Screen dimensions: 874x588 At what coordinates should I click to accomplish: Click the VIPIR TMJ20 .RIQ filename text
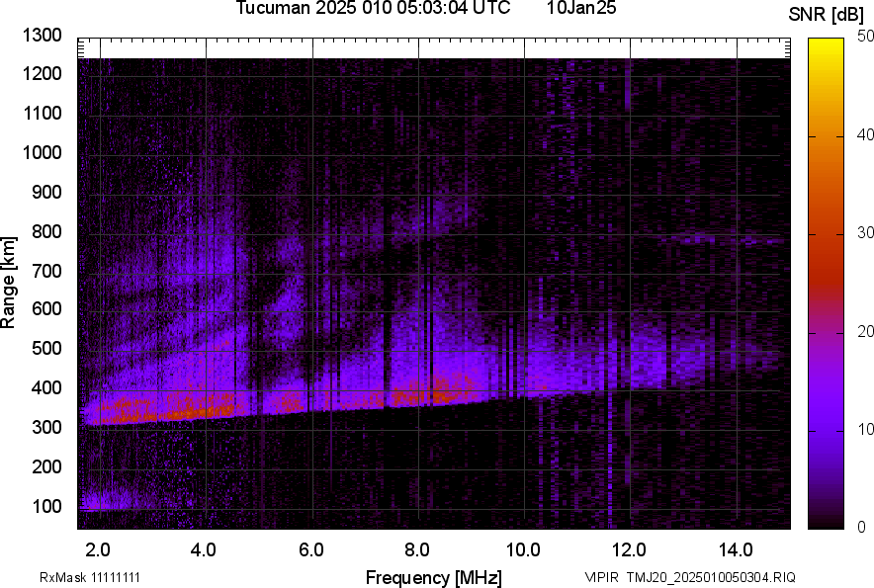point(689,577)
